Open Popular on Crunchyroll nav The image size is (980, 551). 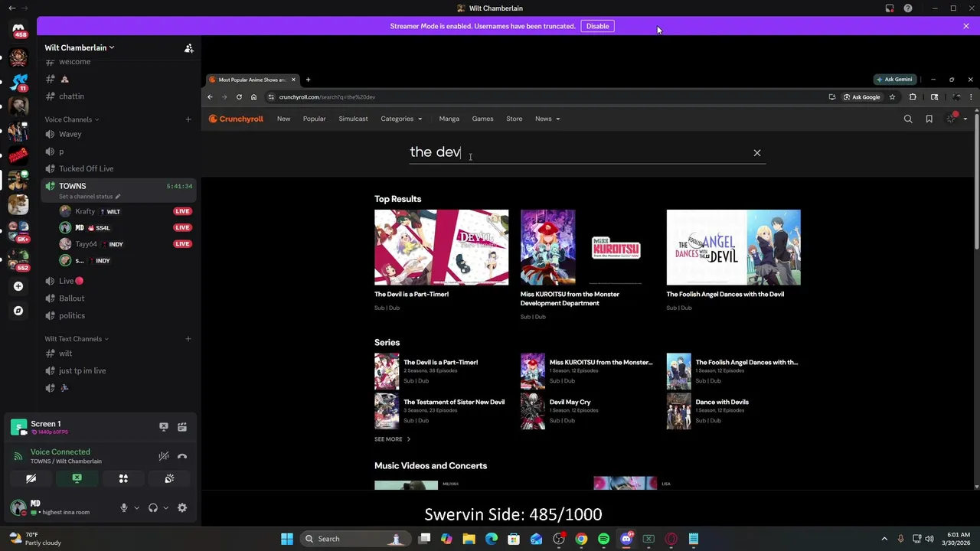314,119
